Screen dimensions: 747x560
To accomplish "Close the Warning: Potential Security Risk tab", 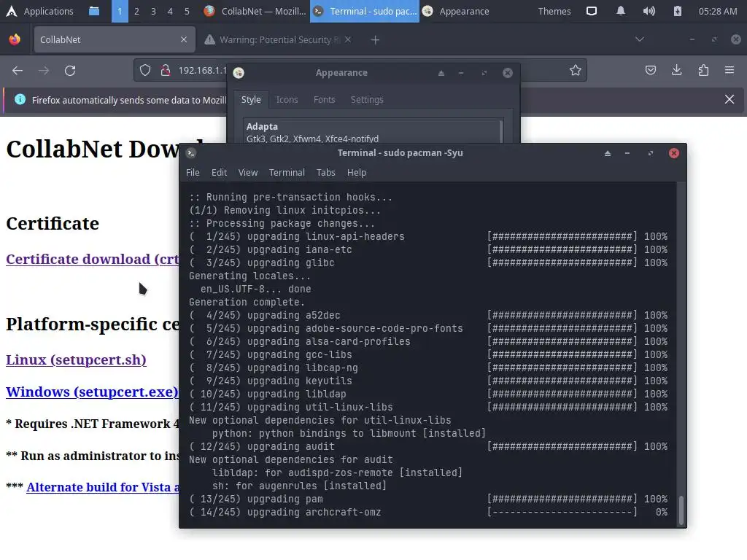I will click(x=348, y=39).
